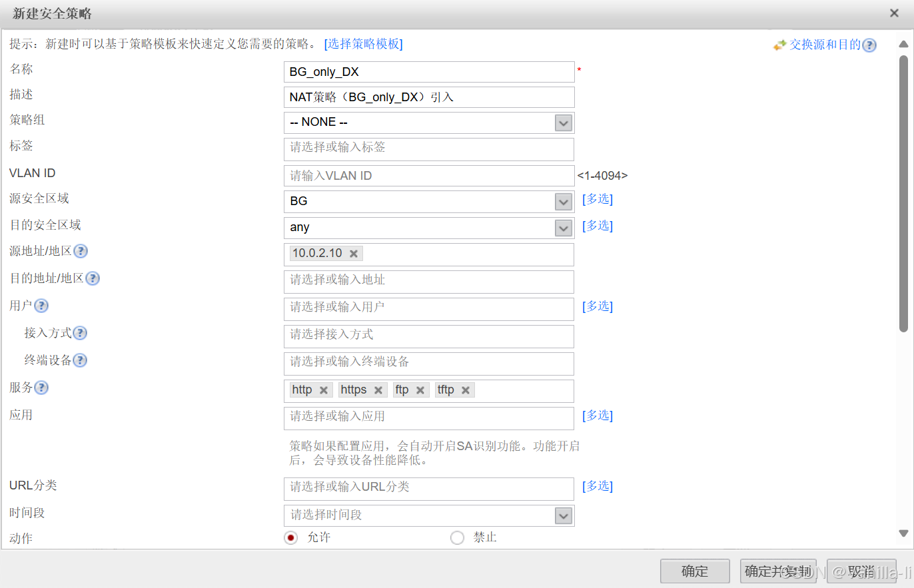Open the 时间段 dropdown
914x588 pixels.
pyautogui.click(x=564, y=515)
